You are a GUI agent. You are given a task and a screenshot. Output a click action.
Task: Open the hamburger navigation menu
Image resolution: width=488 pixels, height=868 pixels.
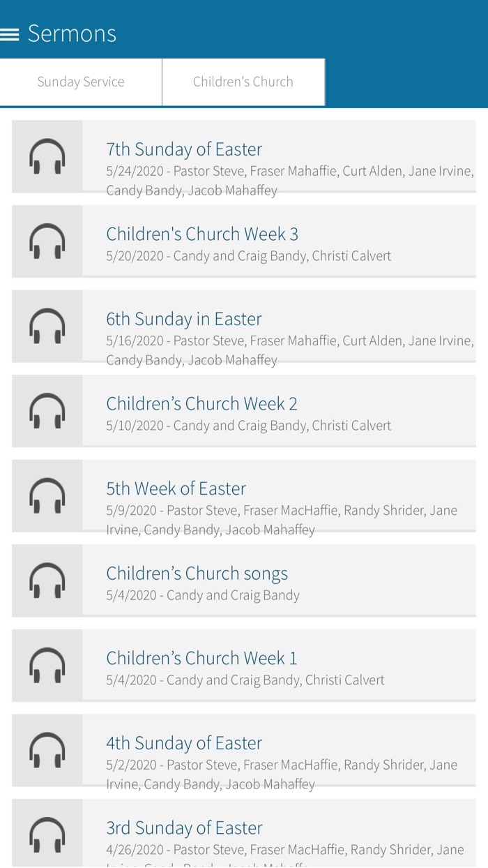tap(10, 33)
